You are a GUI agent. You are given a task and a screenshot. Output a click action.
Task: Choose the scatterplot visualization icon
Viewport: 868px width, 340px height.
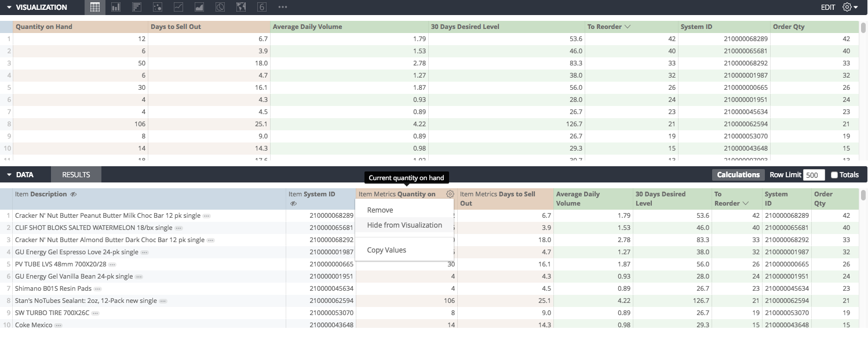coord(158,8)
